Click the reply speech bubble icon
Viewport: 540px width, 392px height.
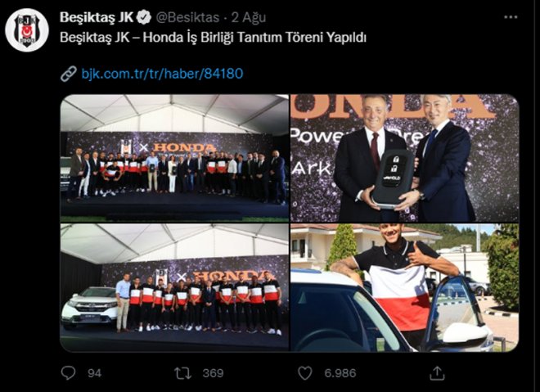pyautogui.click(x=68, y=372)
